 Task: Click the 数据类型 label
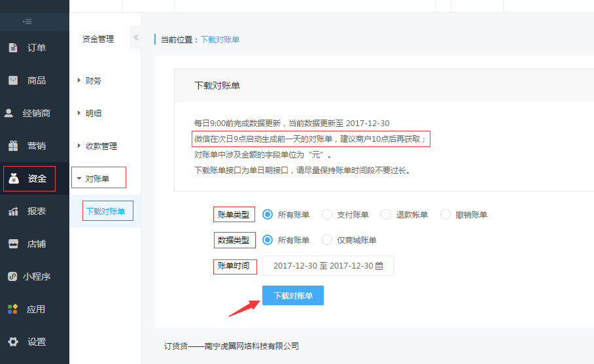(234, 240)
